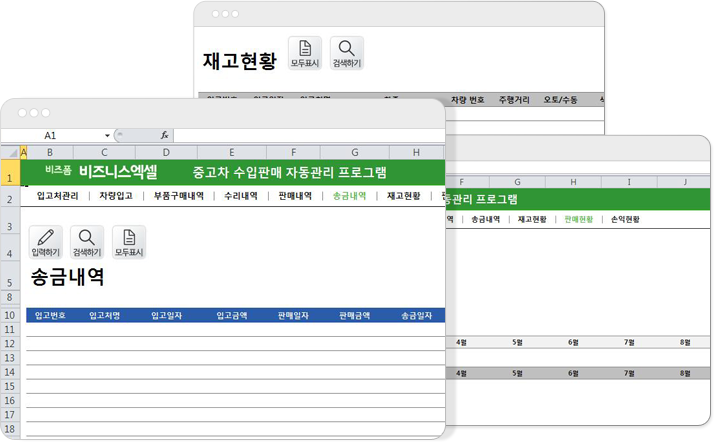The width and height of the screenshot is (714, 442).
Task: Select column E header in the front sheet
Action: (x=232, y=152)
